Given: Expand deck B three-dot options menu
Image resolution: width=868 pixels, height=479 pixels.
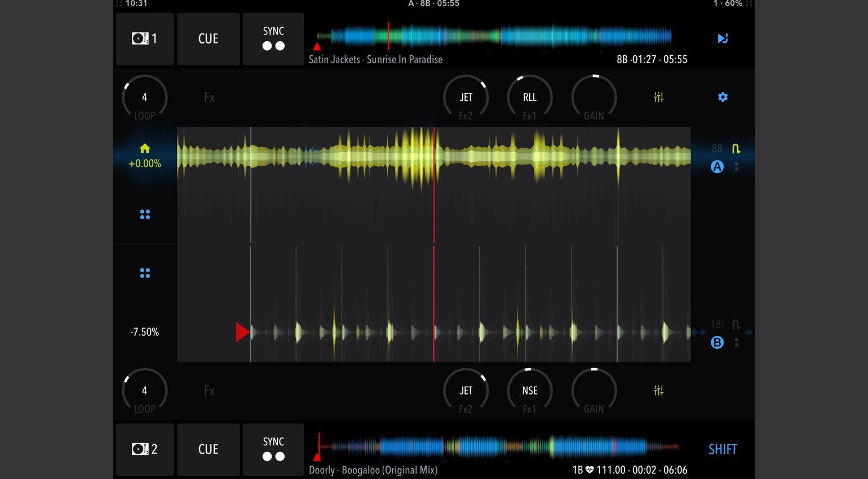Looking at the screenshot, I should tap(737, 343).
